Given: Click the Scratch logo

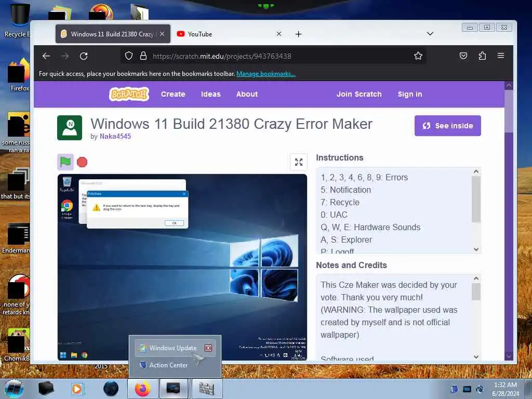Looking at the screenshot, I should point(129,94).
